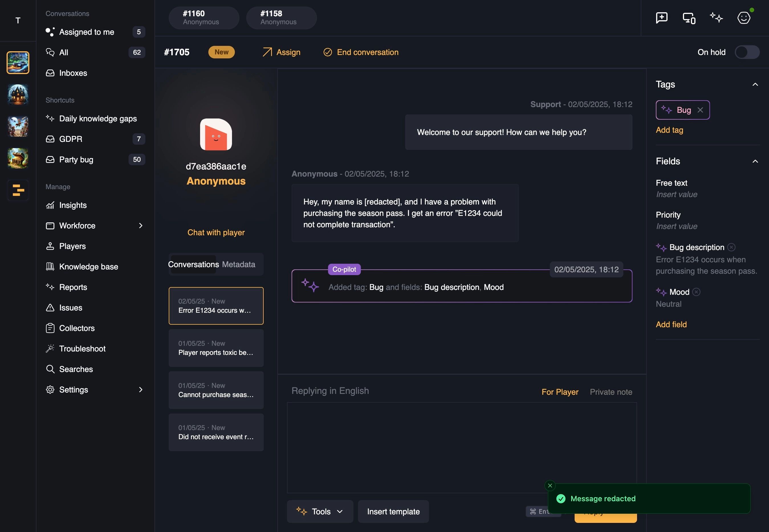Clear the Bug description field icon
The height and width of the screenshot is (532, 769).
click(731, 247)
